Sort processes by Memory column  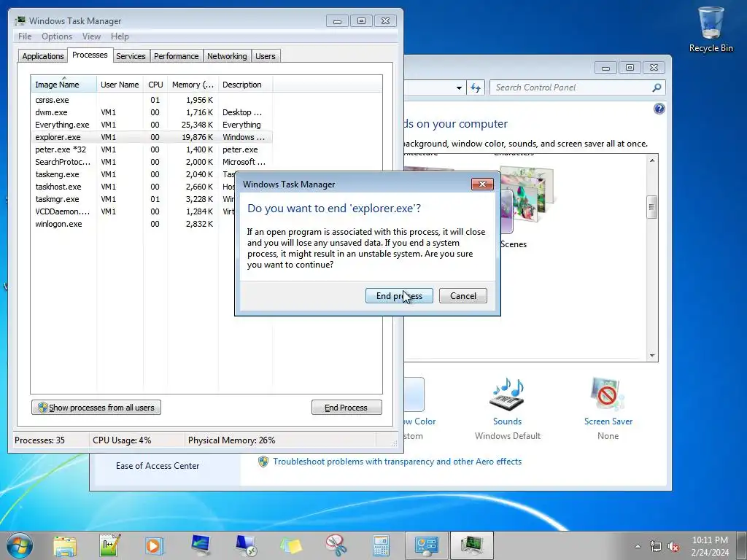193,85
